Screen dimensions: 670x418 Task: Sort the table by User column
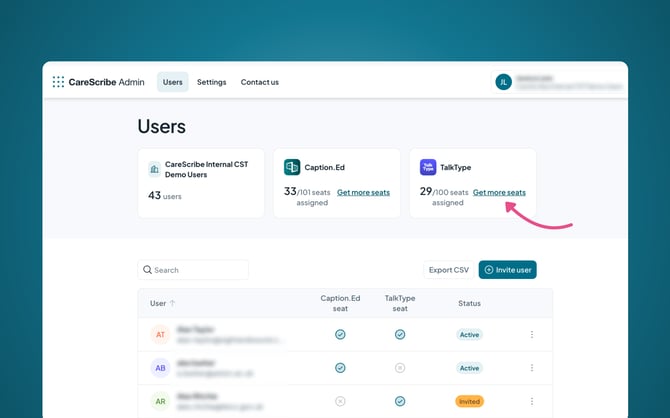tap(162, 303)
